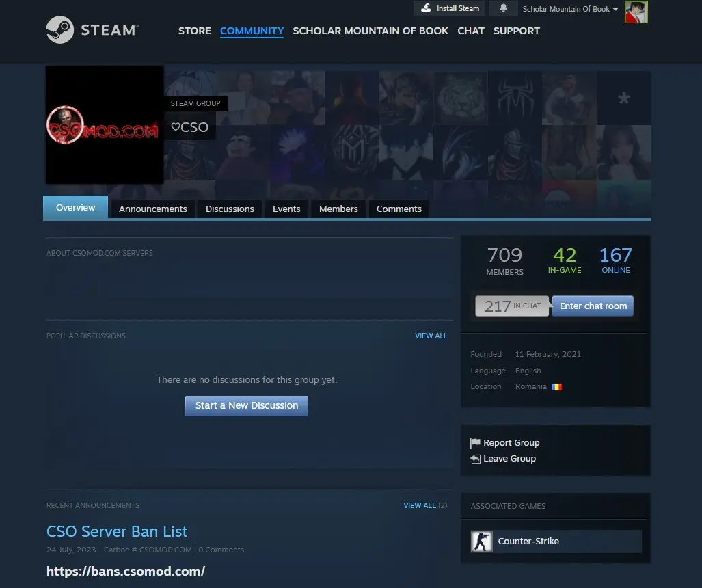Switch to the Comments tab
The image size is (702, 588).
click(x=399, y=209)
